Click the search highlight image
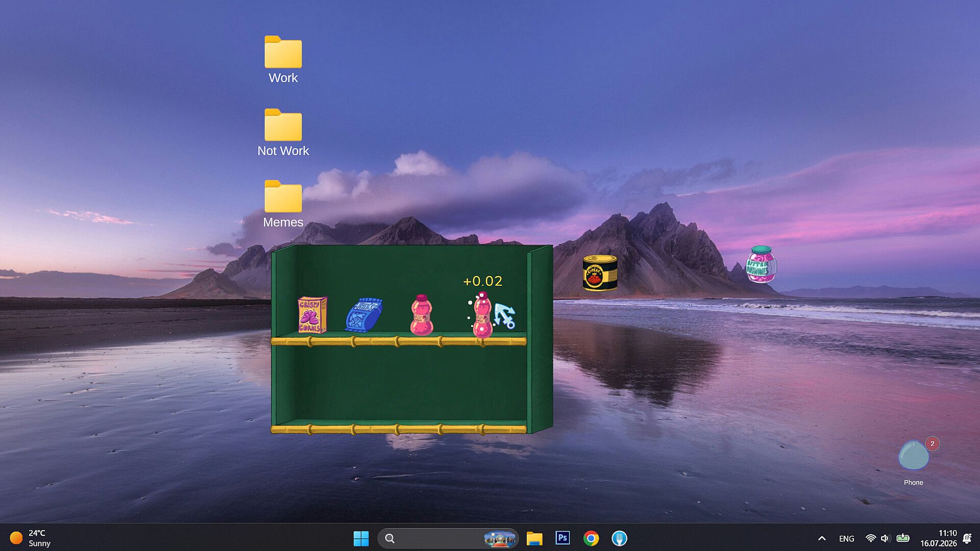980x551 pixels. pos(499,538)
